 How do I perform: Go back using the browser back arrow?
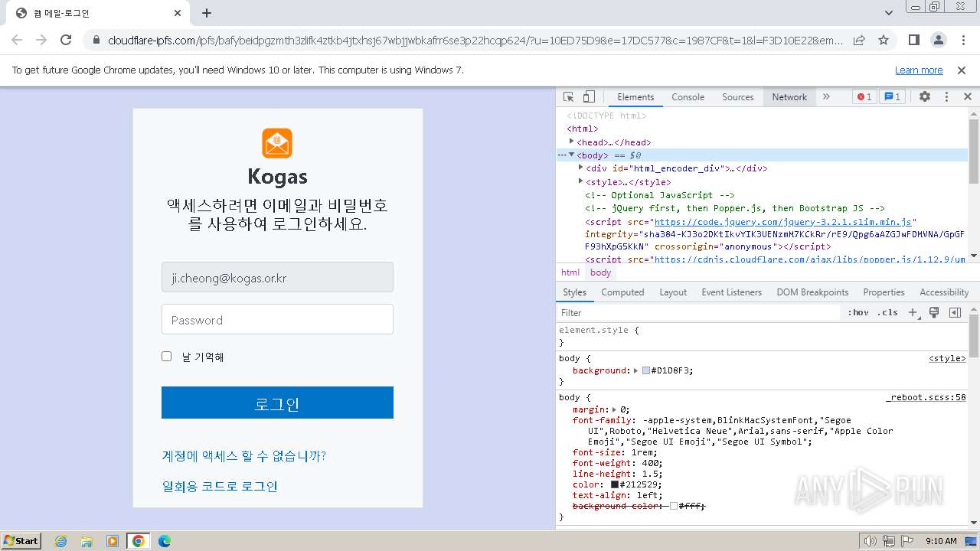[x=17, y=40]
